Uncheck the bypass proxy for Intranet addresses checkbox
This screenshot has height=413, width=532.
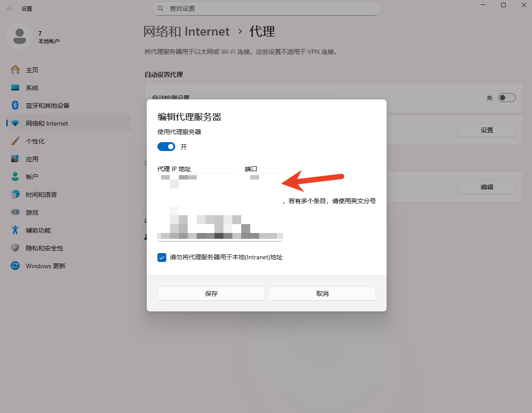point(162,258)
